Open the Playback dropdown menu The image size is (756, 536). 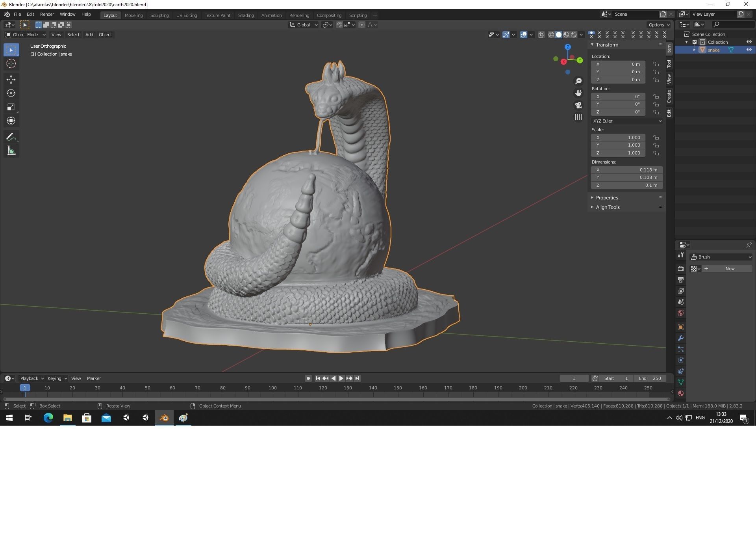coord(31,378)
